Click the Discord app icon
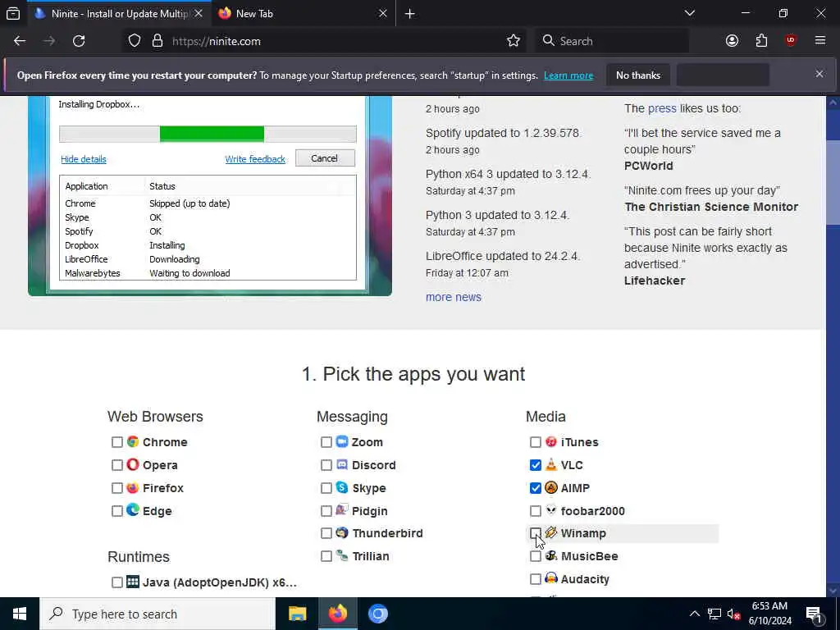The image size is (840, 630). 342,464
